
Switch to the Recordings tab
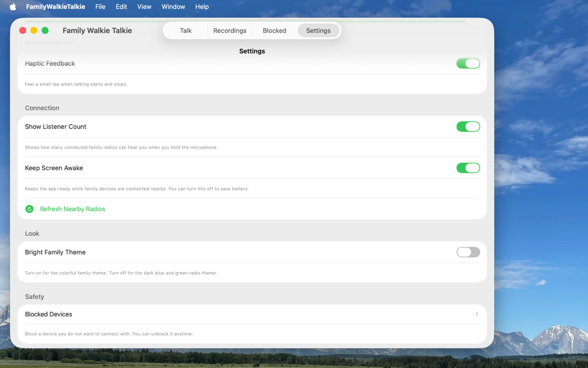(230, 31)
